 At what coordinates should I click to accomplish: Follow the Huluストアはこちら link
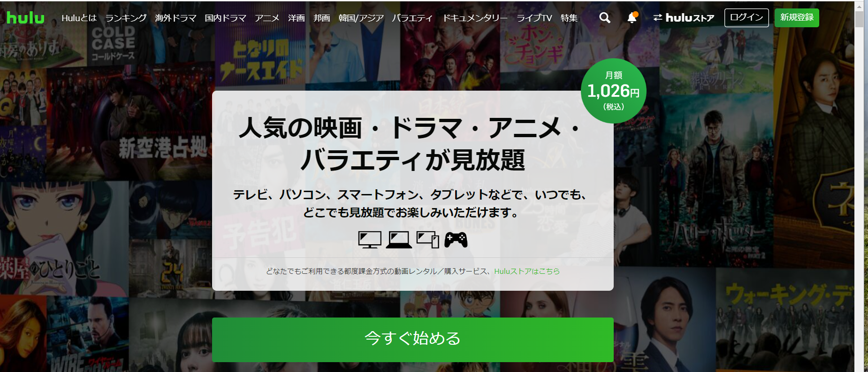point(526,271)
